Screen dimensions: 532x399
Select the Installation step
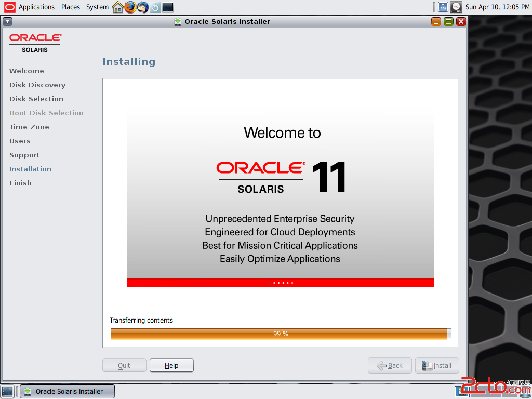[x=30, y=169]
